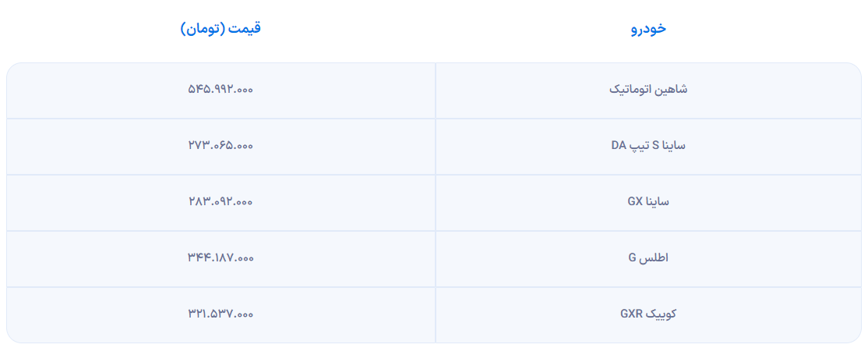The height and width of the screenshot is (355, 868).
Task: Click the word کوییک
Action: pyautogui.click(x=662, y=314)
